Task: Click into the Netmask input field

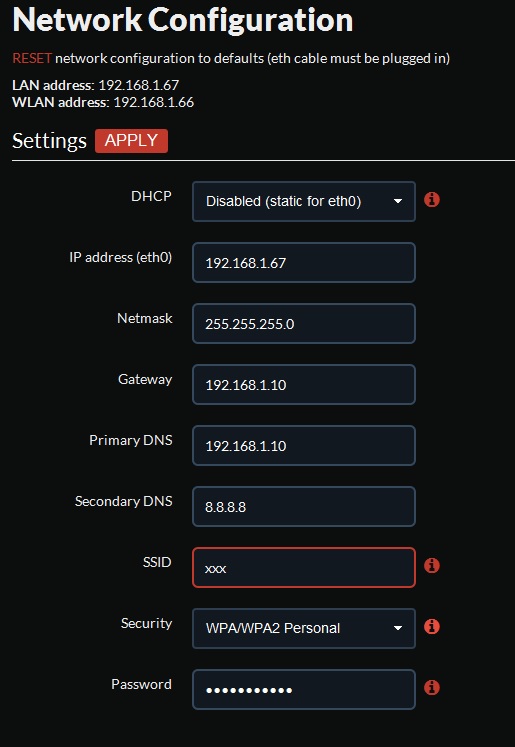Action: [304, 323]
